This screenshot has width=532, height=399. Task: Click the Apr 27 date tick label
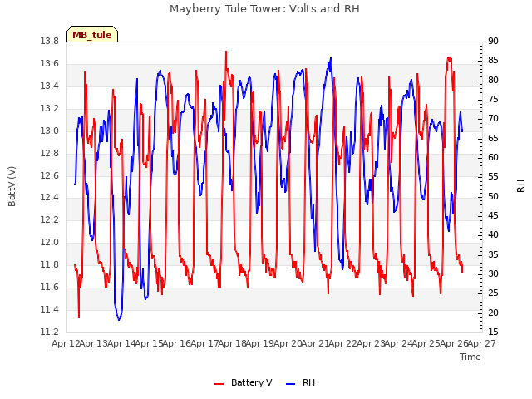[x=482, y=343]
